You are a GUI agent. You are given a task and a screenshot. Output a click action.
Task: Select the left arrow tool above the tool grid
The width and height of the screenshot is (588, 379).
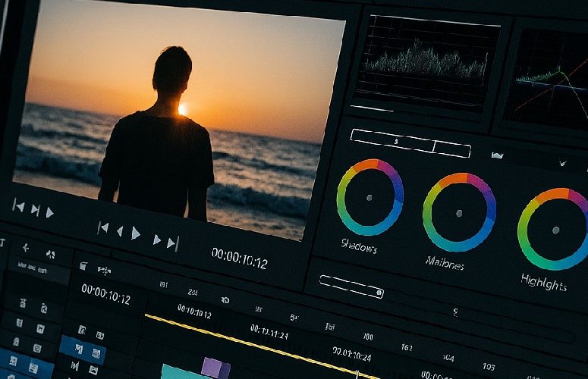pyautogui.click(x=26, y=248)
